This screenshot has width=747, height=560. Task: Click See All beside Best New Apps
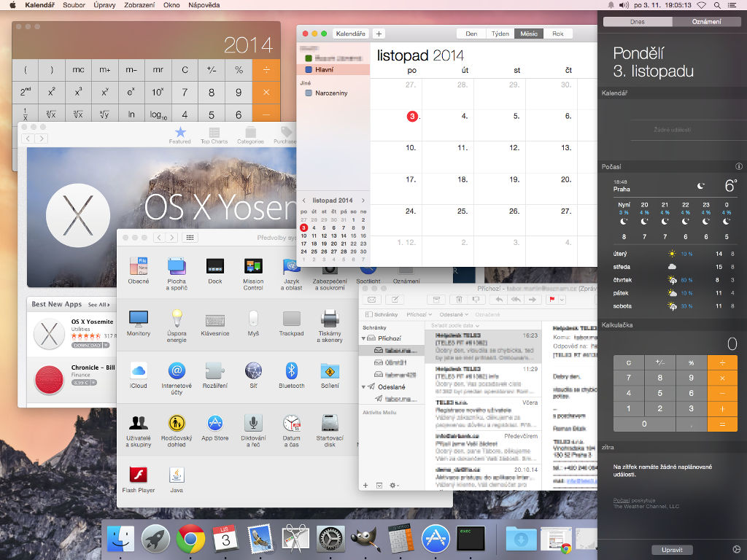[x=98, y=305]
